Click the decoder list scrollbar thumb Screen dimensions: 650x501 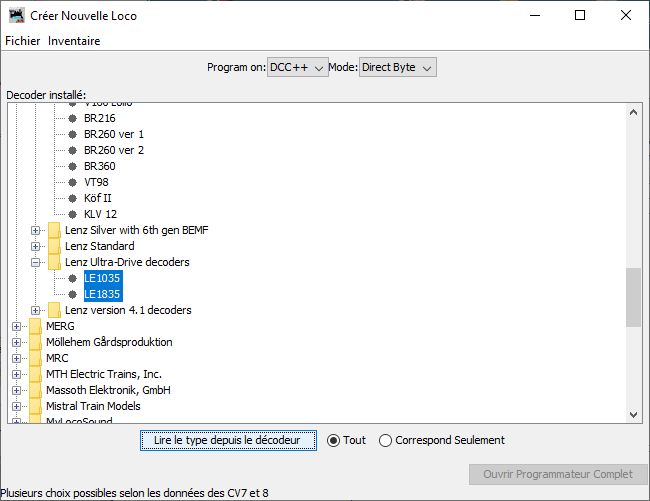pyautogui.click(x=633, y=298)
